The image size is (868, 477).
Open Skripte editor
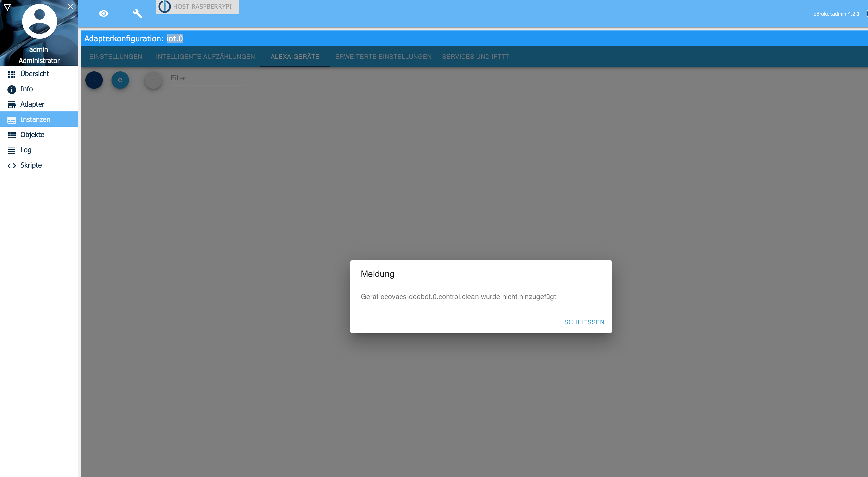pyautogui.click(x=31, y=165)
